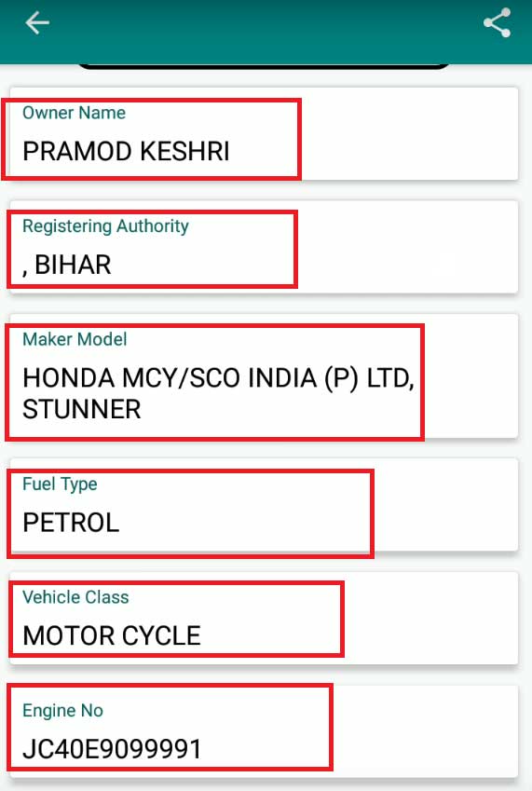Select the Engine No card
Screen dimensions: 532x791
[264, 731]
